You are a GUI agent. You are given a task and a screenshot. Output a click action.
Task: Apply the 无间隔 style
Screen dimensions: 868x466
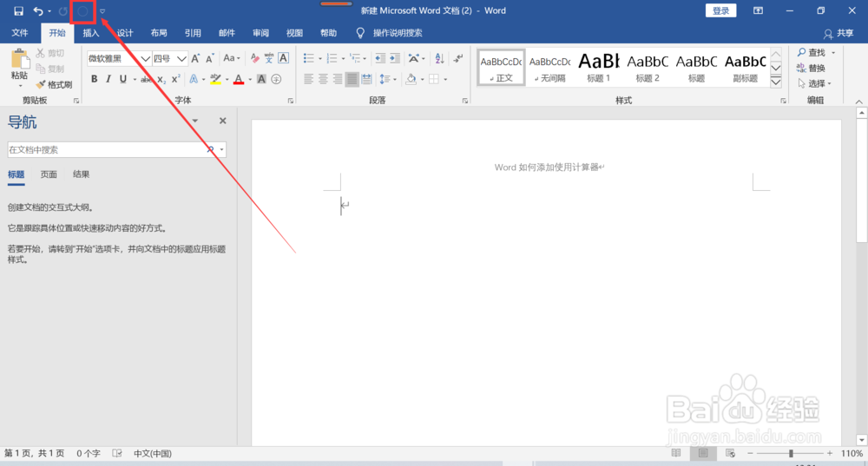click(549, 68)
